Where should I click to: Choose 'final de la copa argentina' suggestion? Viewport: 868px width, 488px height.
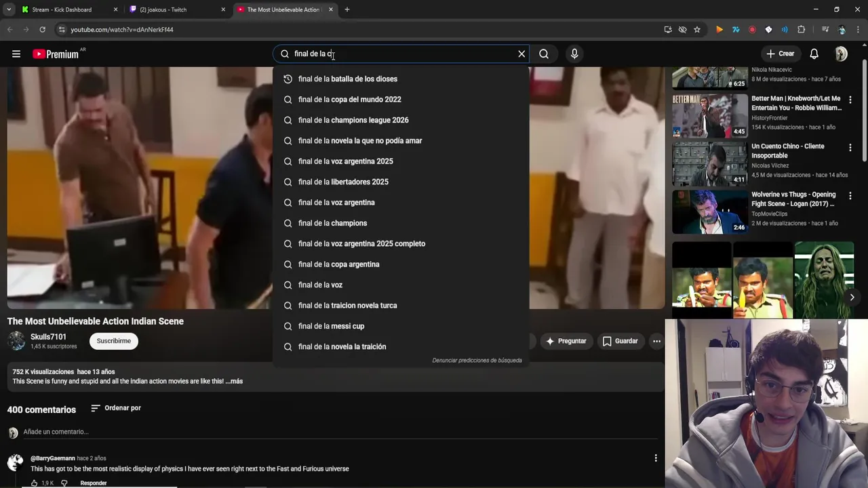(401, 264)
